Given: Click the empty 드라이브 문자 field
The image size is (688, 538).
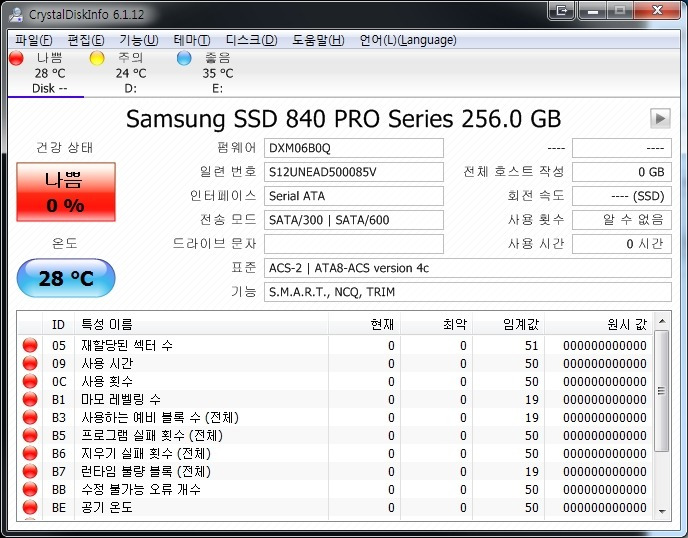Looking at the screenshot, I should click(x=354, y=244).
